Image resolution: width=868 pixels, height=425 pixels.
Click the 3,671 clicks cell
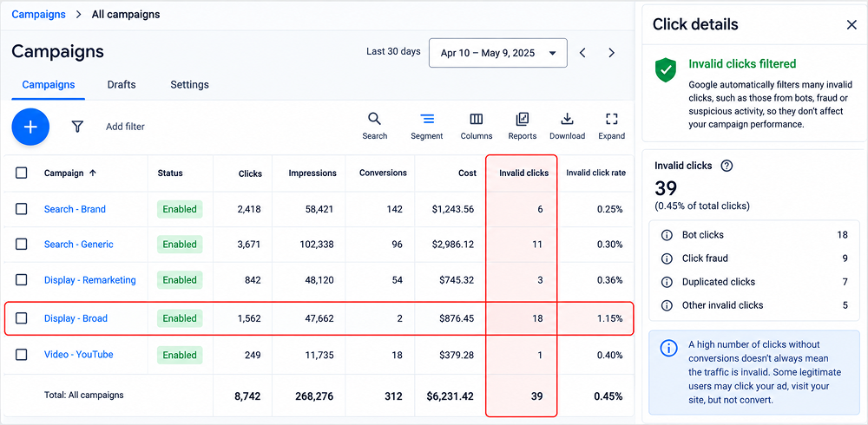tap(249, 244)
